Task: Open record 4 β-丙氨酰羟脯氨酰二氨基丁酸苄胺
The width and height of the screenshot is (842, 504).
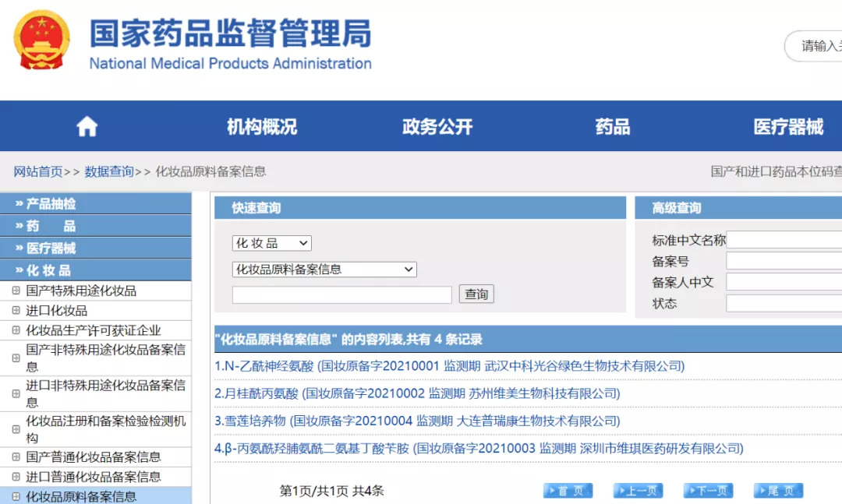Action: coord(479,448)
